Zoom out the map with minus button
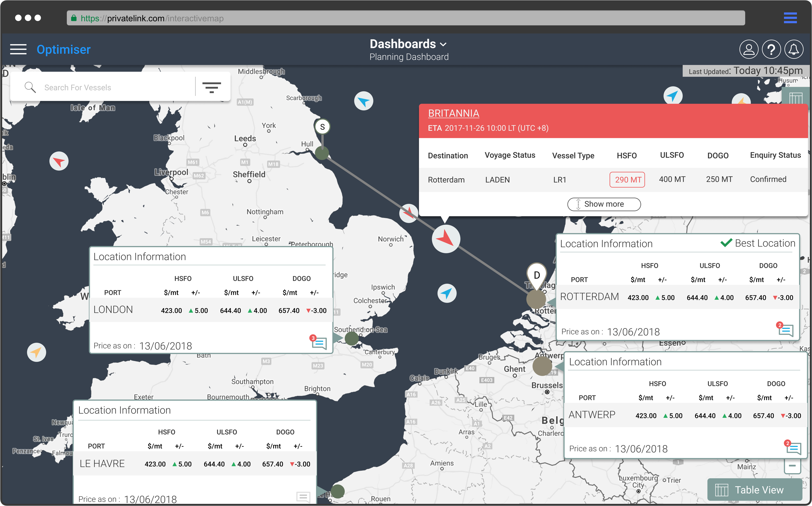 click(792, 466)
